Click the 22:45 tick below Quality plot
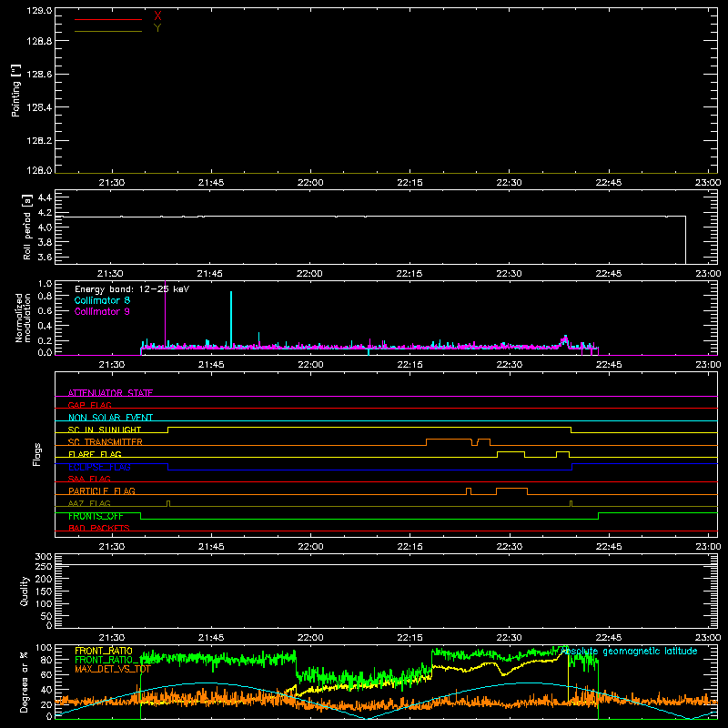 [609, 638]
